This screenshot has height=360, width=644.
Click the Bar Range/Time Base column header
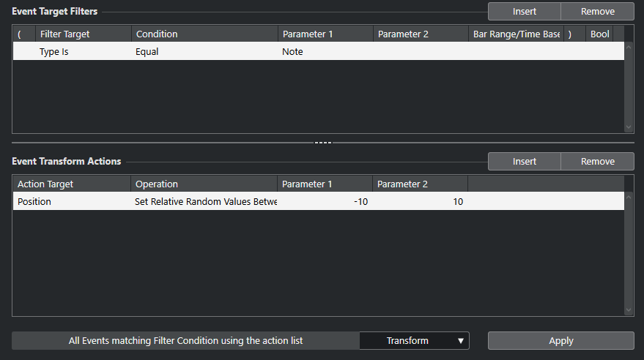tap(516, 34)
